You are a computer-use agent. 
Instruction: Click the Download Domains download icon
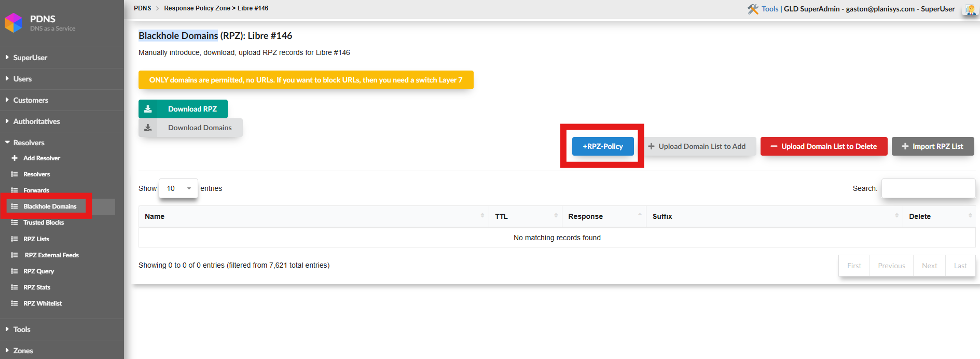[x=148, y=128]
